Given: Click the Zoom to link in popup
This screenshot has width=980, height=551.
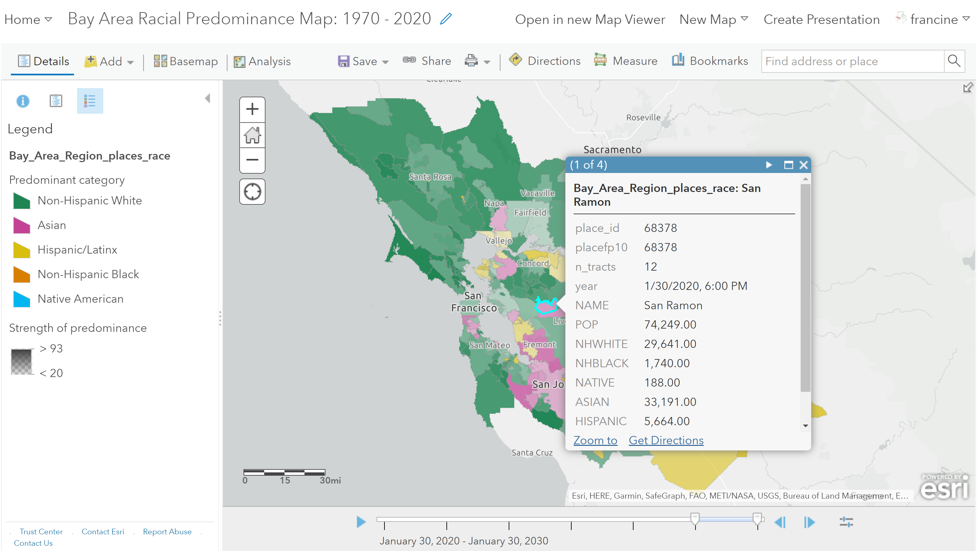Looking at the screenshot, I should pyautogui.click(x=595, y=440).
